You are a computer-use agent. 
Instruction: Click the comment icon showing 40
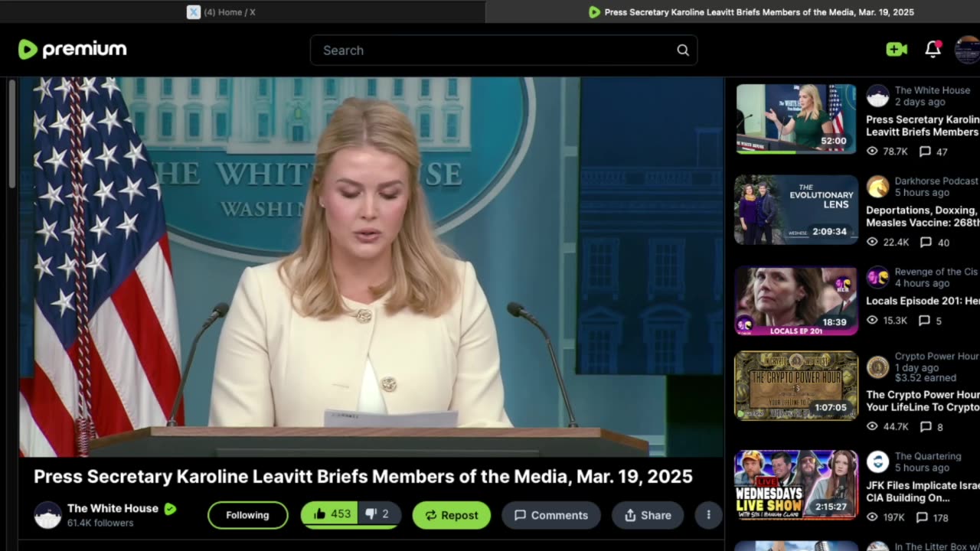[x=926, y=243]
